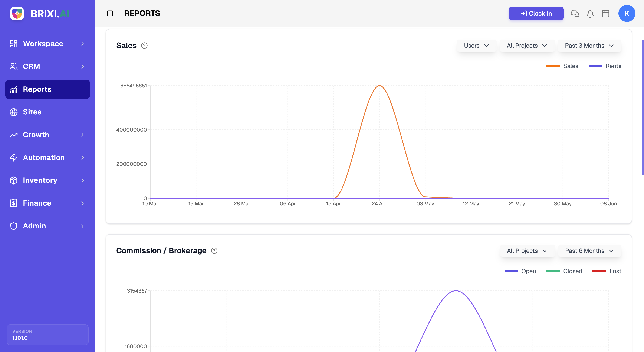Open the Past 6 Months dropdown
This screenshot has height=352, width=644.
[590, 250]
